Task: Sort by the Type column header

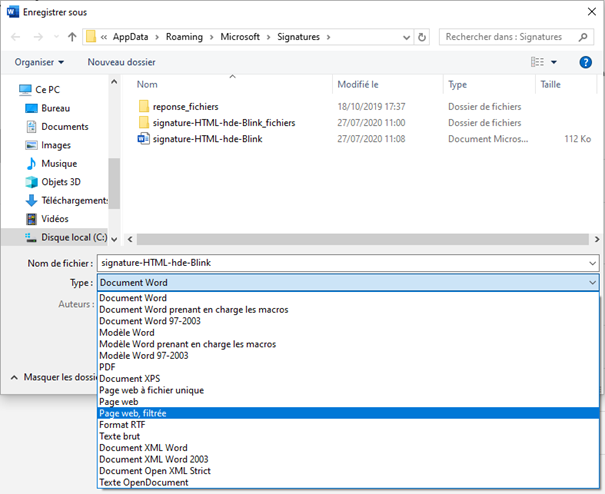Action: (458, 85)
